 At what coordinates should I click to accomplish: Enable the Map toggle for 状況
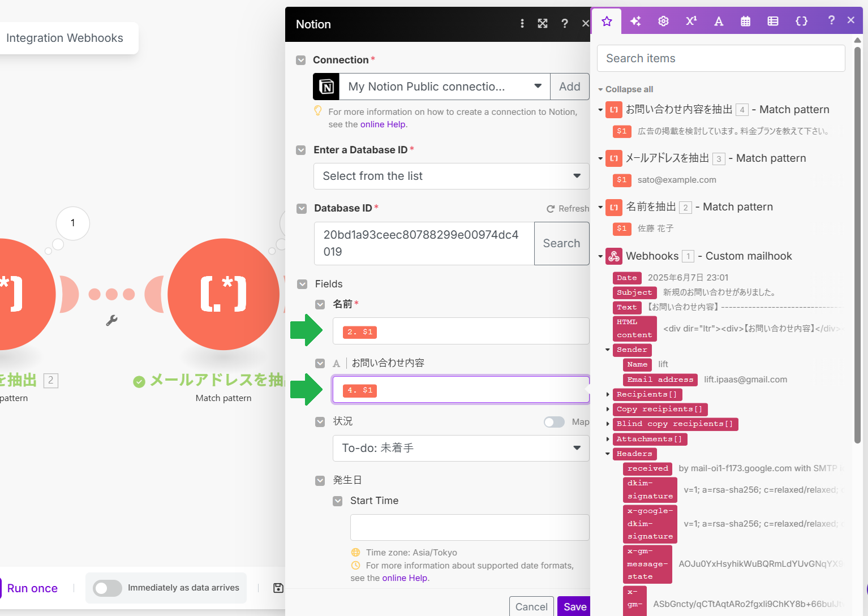tap(555, 422)
